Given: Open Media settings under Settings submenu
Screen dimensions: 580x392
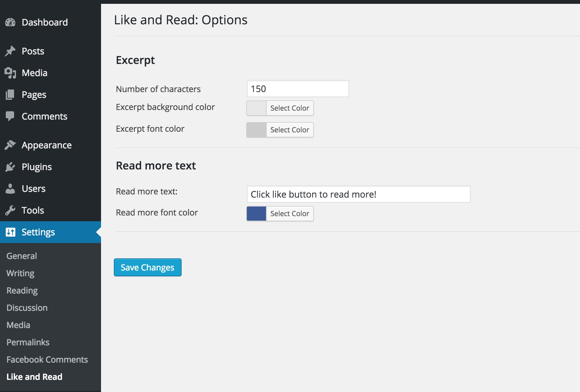Looking at the screenshot, I should pos(18,325).
